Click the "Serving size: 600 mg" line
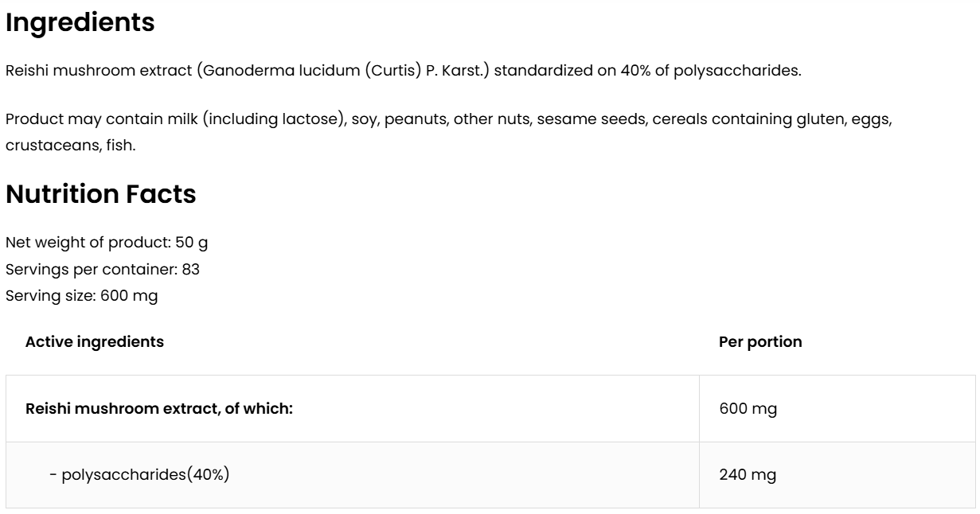The height and width of the screenshot is (514, 980). click(81, 296)
